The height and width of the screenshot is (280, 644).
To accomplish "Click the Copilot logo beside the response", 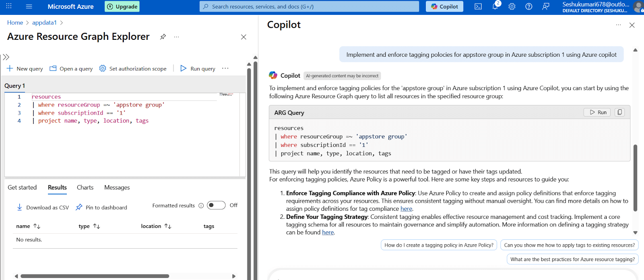I will (273, 75).
